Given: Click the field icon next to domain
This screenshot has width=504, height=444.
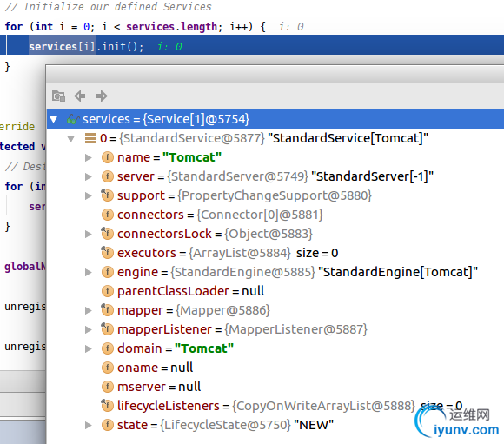Looking at the screenshot, I should (108, 348).
